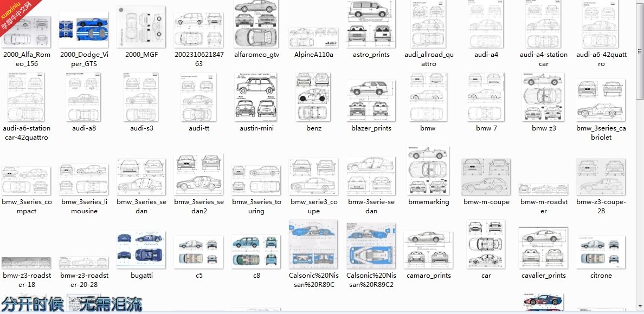Select the bmw_3series_sedan thumbnail
Image resolution: width=644 pixels, height=314 pixels.
coord(141,176)
